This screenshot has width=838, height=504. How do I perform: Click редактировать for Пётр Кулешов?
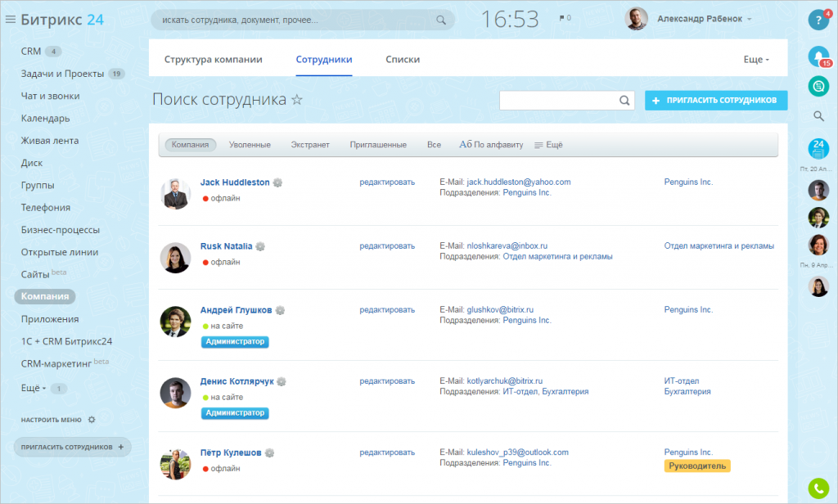(x=387, y=452)
